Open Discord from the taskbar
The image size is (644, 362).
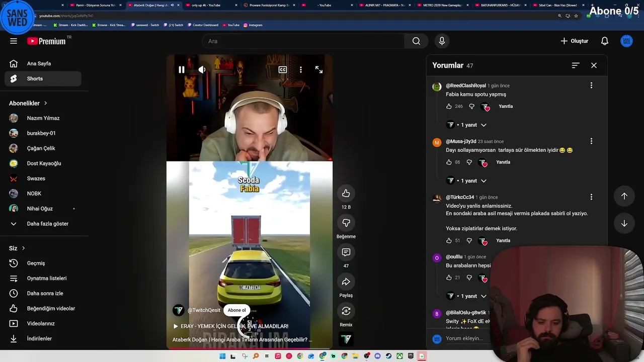pyautogui.click(x=377, y=356)
